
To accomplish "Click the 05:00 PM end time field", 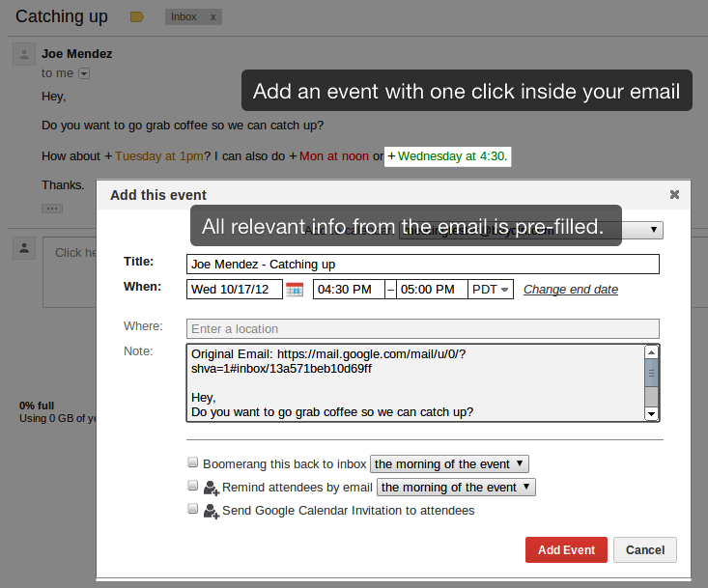I will coord(432,290).
